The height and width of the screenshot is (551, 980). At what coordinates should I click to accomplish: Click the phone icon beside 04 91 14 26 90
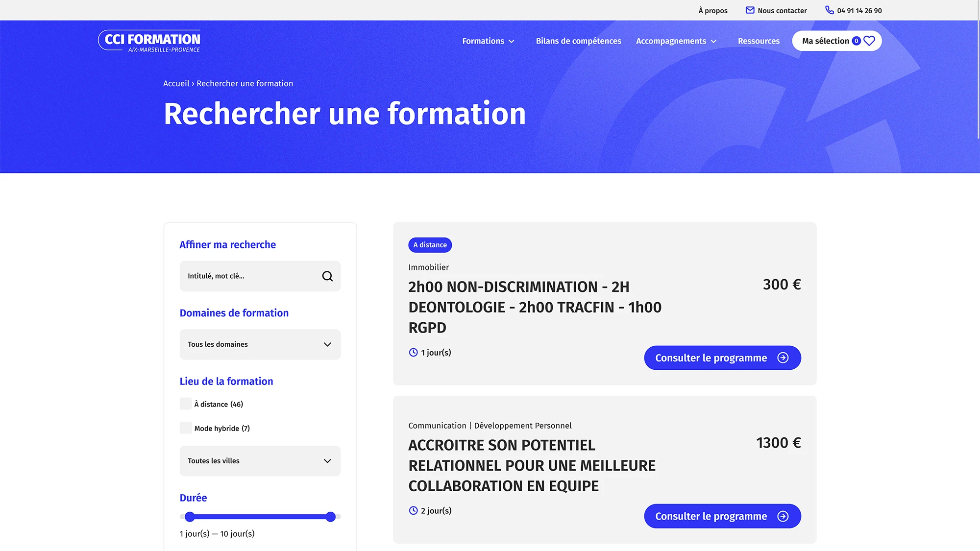coord(829,10)
